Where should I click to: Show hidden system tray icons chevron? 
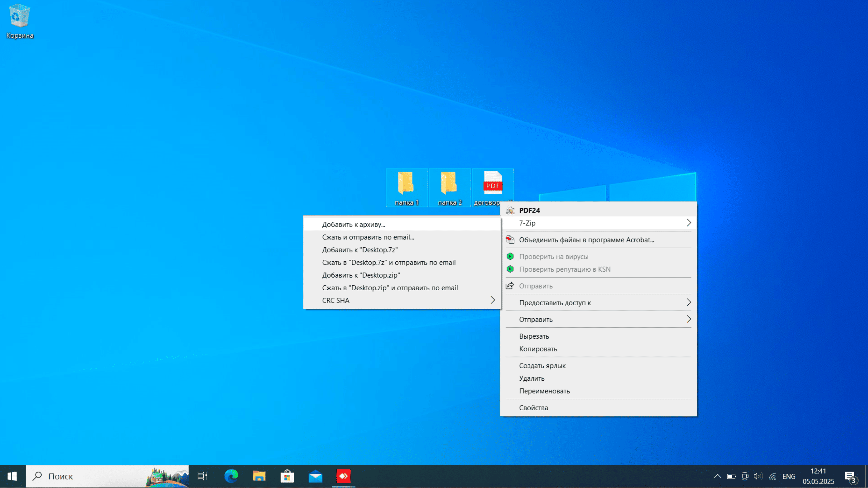click(717, 476)
